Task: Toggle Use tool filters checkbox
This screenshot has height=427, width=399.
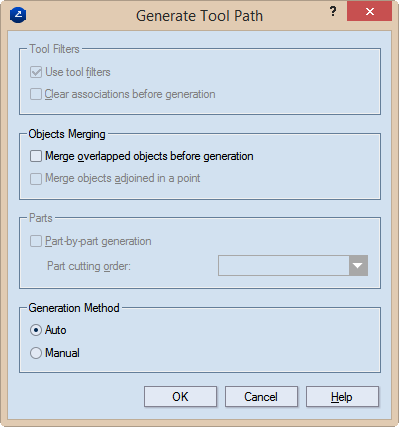Action: point(36,72)
